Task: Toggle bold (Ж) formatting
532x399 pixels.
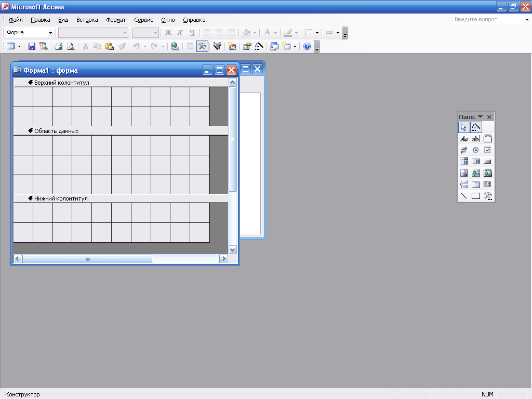Action: (168, 33)
